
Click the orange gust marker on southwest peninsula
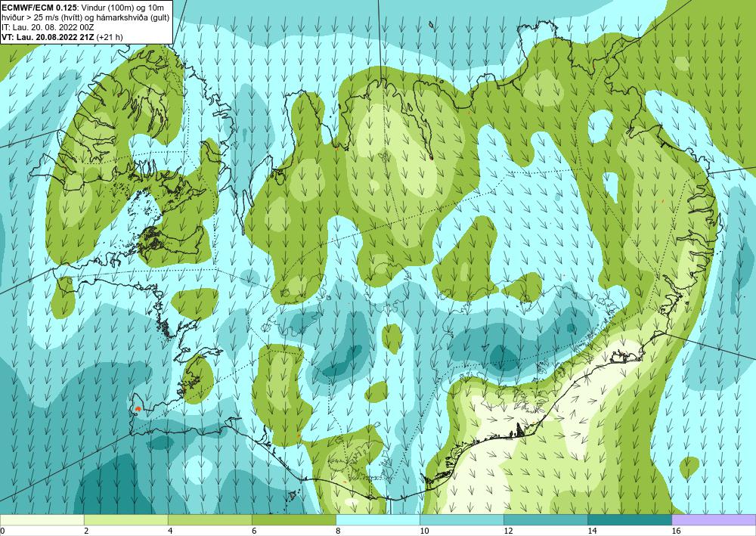click(x=138, y=408)
